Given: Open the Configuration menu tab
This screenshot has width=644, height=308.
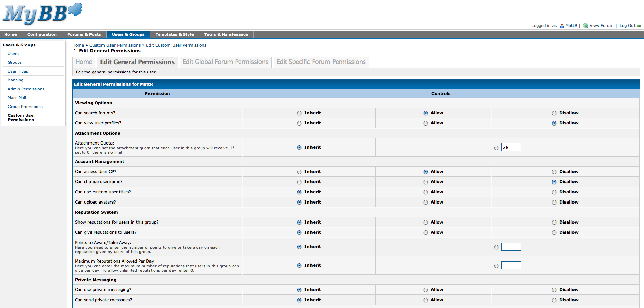Looking at the screenshot, I should coord(42,34).
